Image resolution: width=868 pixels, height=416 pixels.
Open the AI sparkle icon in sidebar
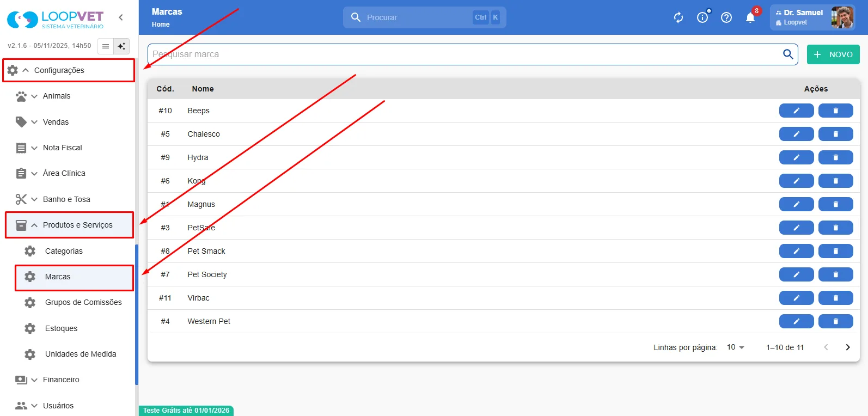click(121, 46)
